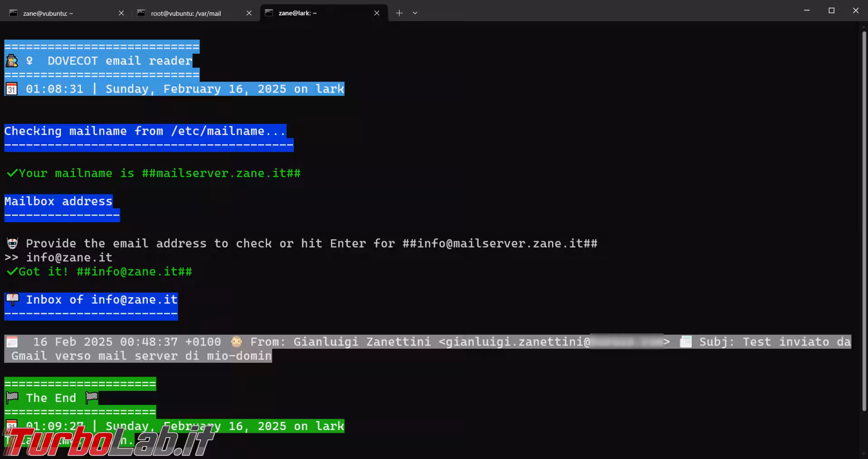Click terminal icon on zane@vubuntu tab
Viewport: 868px width, 459px height.
point(14,13)
